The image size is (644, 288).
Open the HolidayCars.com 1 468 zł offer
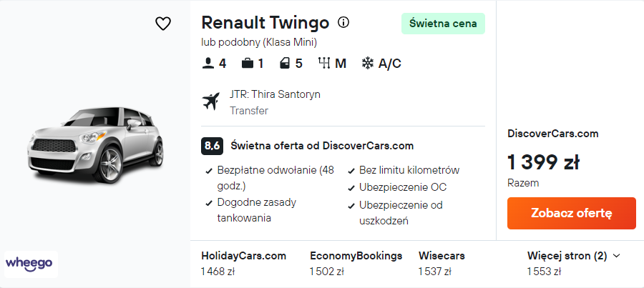[x=243, y=263]
